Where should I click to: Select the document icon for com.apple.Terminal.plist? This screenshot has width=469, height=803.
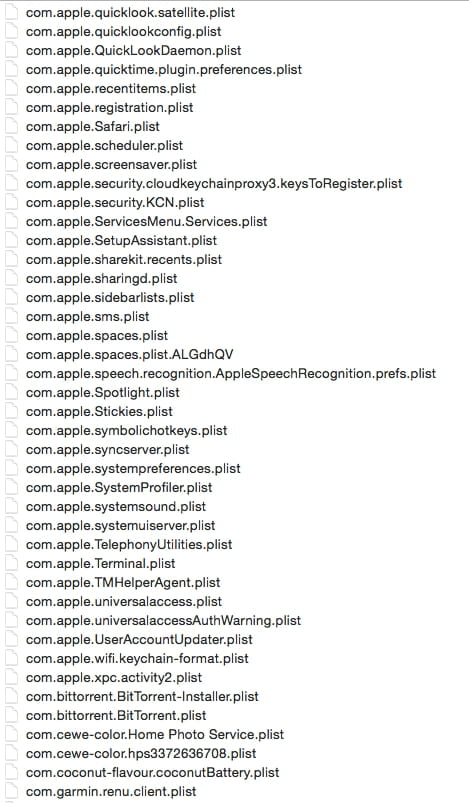coord(11,563)
